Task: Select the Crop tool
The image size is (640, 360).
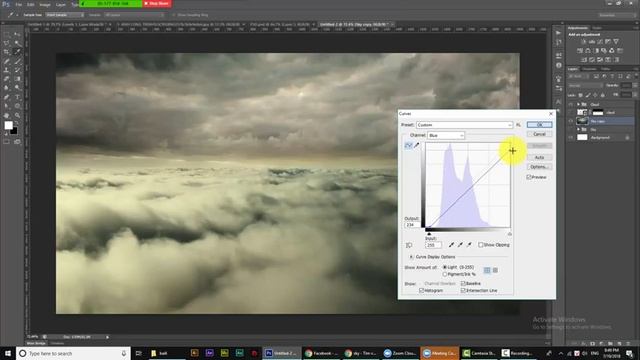Action: (x=7, y=52)
